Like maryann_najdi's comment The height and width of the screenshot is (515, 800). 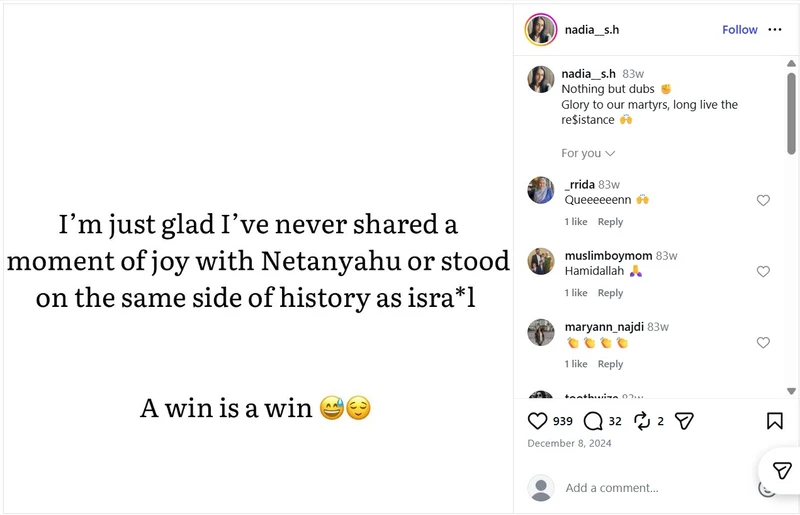[x=763, y=342]
